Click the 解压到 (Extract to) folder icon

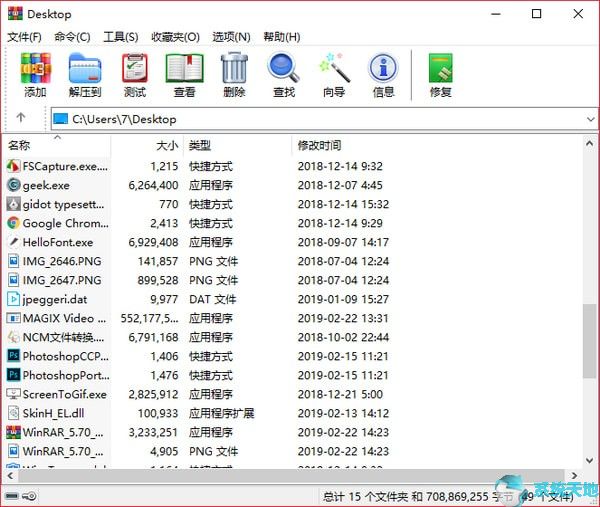[x=85, y=68]
